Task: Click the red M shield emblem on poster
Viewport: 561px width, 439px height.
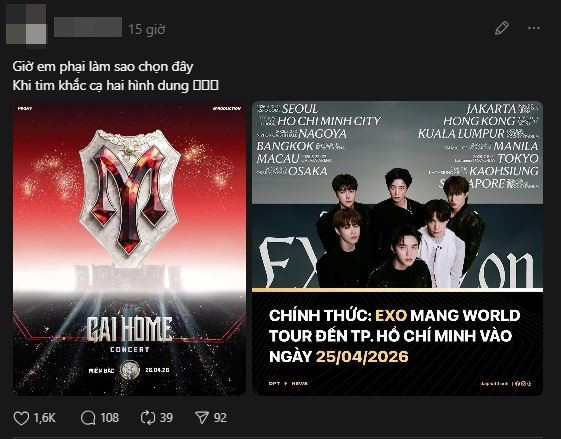Action: coord(130,197)
